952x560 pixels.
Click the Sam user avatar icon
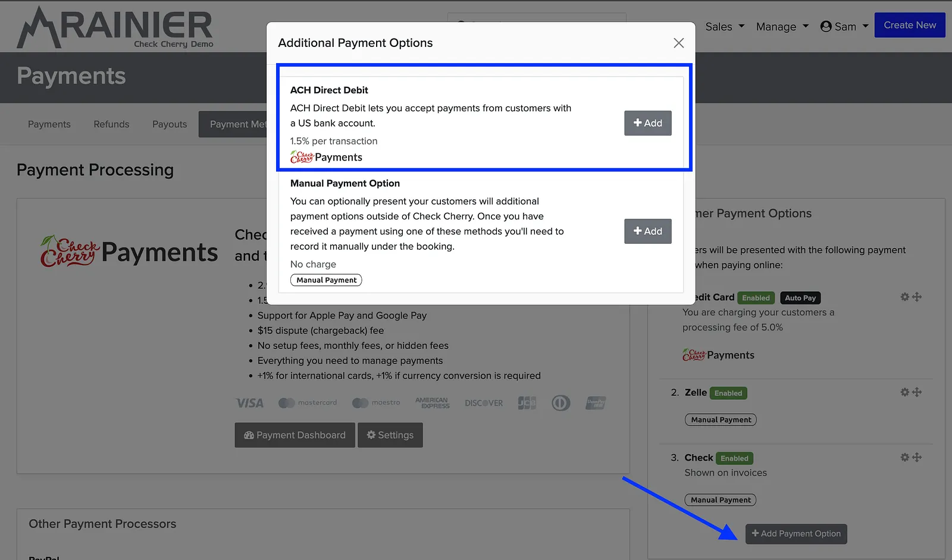826,26
